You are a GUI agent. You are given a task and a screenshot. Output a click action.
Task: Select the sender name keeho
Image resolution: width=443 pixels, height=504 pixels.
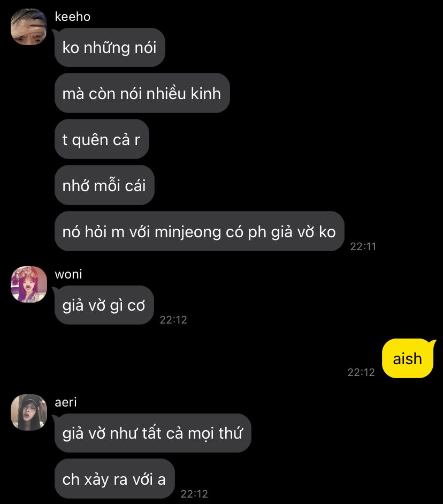[x=73, y=17]
